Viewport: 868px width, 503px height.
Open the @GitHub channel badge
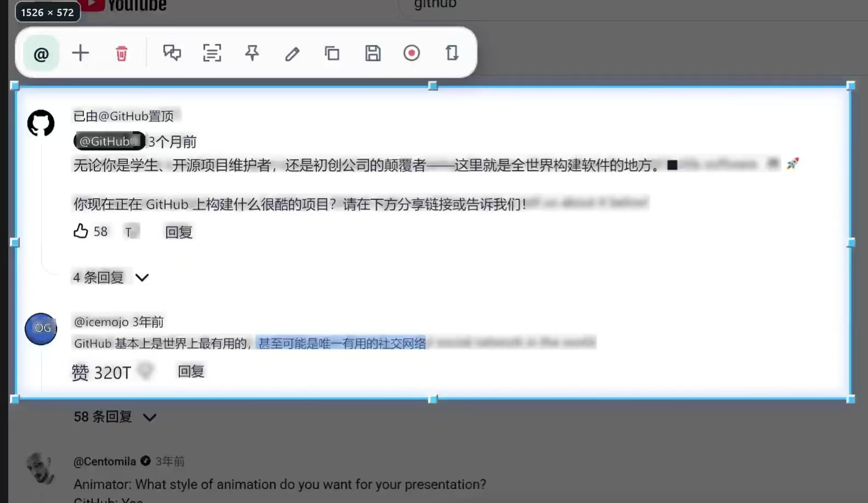click(x=110, y=141)
